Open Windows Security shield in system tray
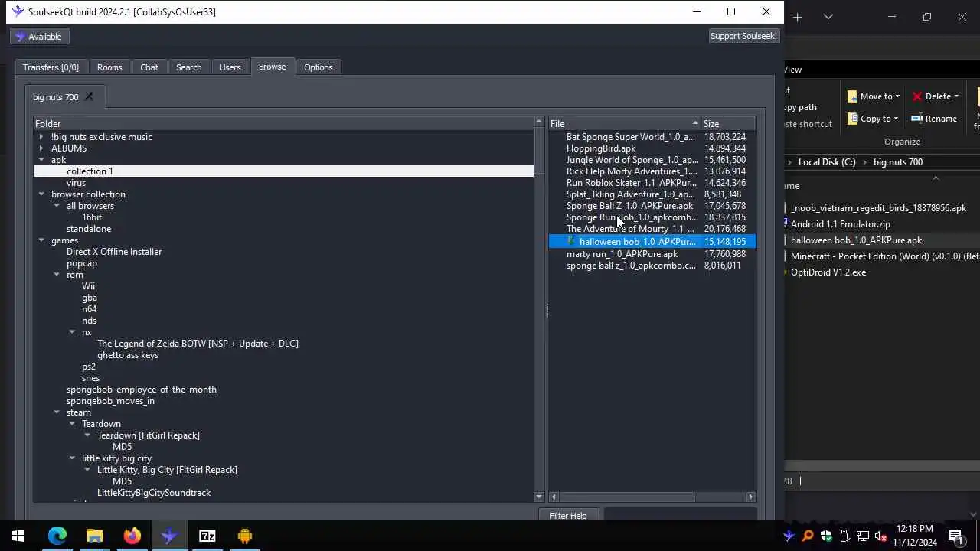This screenshot has height=551, width=980. pos(826,536)
